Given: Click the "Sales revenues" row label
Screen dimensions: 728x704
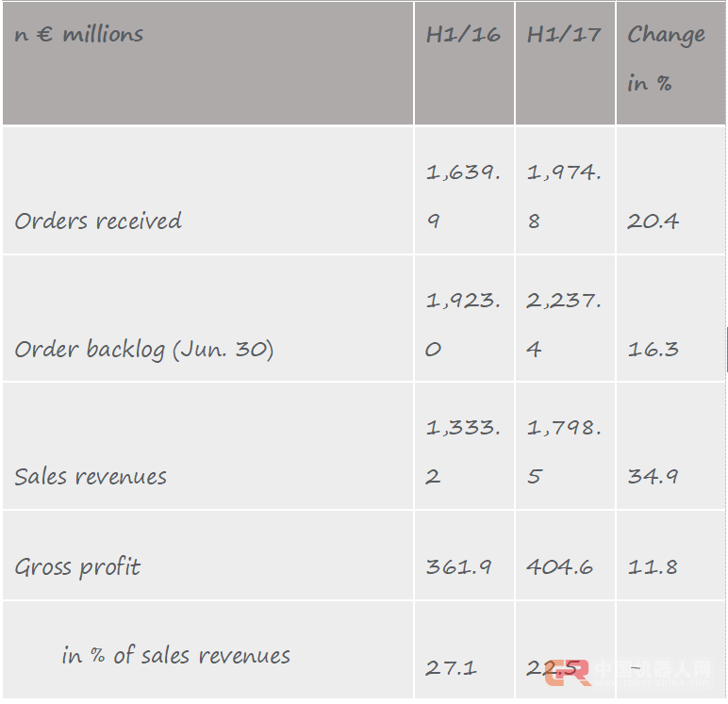Looking at the screenshot, I should (91, 477).
